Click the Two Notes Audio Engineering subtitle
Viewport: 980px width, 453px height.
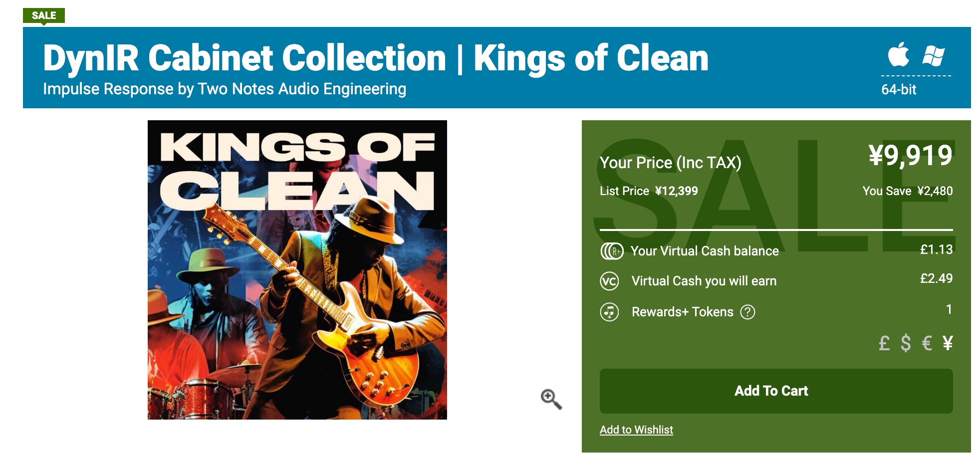click(225, 89)
